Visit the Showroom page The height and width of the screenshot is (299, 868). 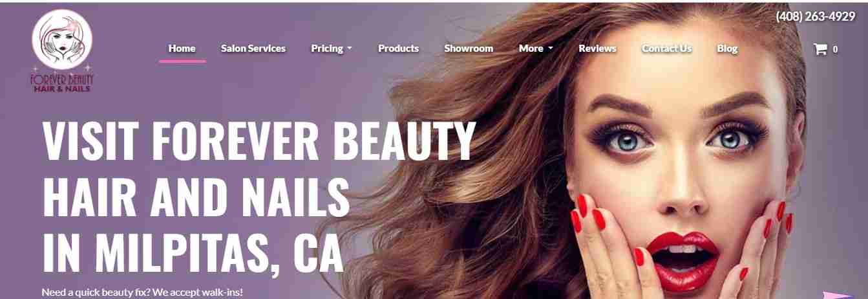(x=469, y=49)
